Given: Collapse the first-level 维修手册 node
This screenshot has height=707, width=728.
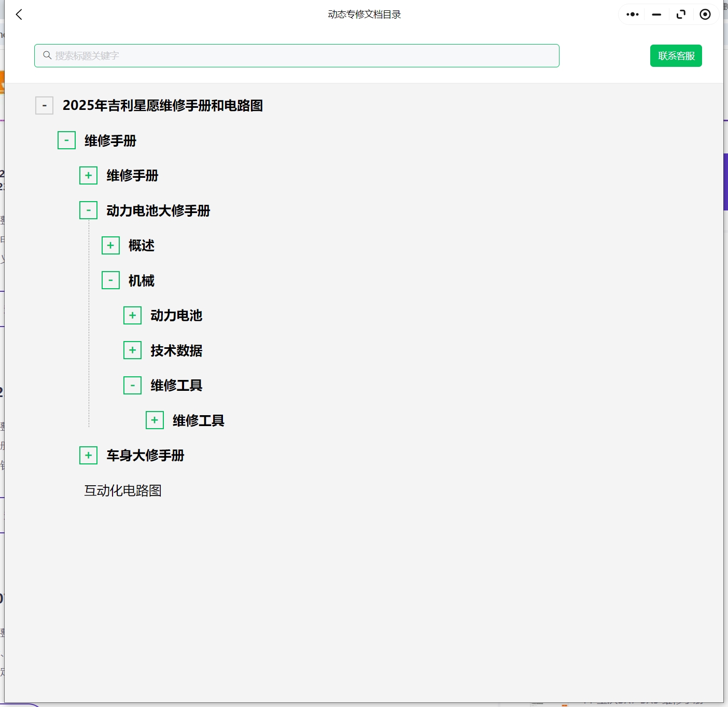Looking at the screenshot, I should pyautogui.click(x=66, y=140).
